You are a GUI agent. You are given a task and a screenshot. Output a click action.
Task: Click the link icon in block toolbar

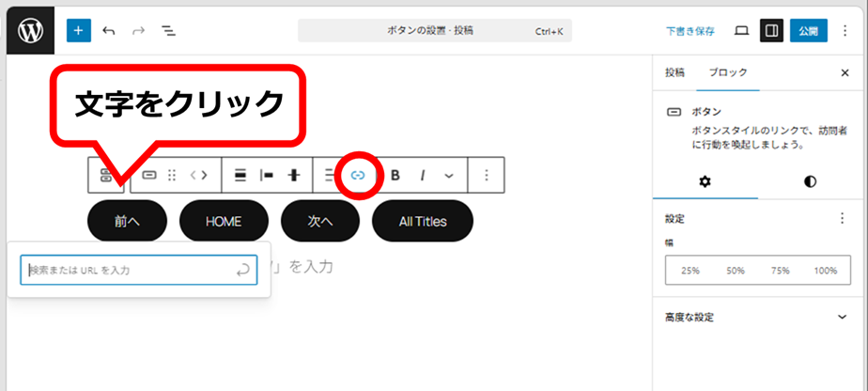click(x=357, y=175)
